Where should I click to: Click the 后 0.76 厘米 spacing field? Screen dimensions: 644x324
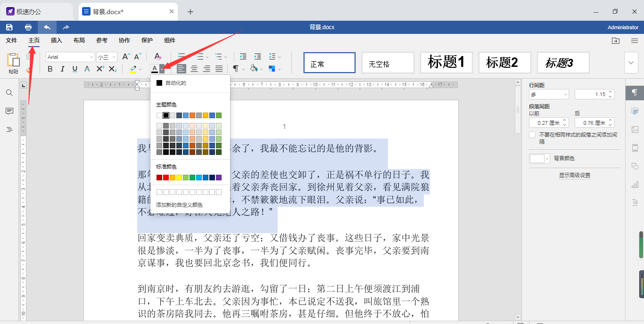point(594,123)
